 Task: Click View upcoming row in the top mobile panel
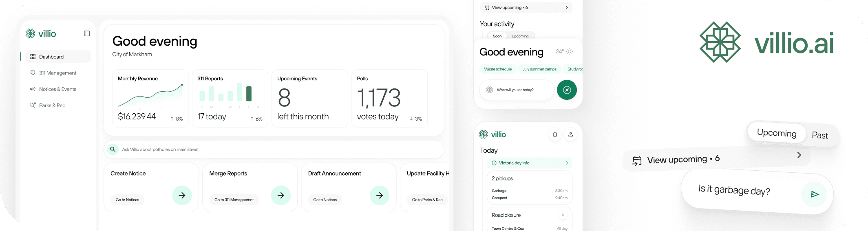(x=526, y=7)
